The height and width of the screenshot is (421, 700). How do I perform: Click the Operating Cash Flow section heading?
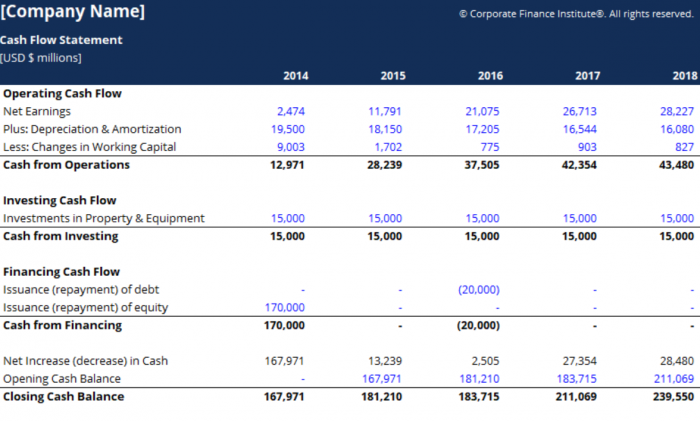click(x=62, y=93)
